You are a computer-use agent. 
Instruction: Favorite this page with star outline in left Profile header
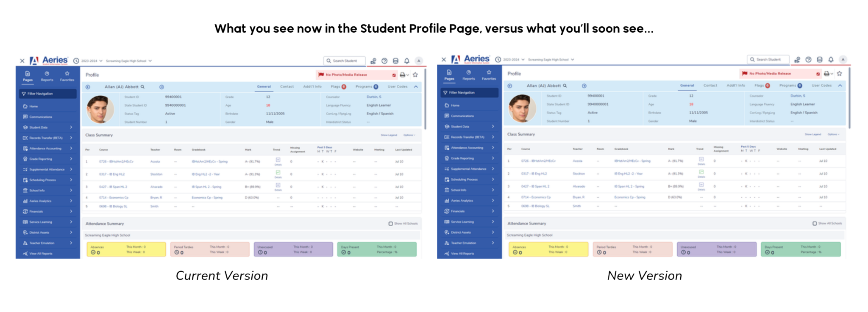tap(415, 75)
